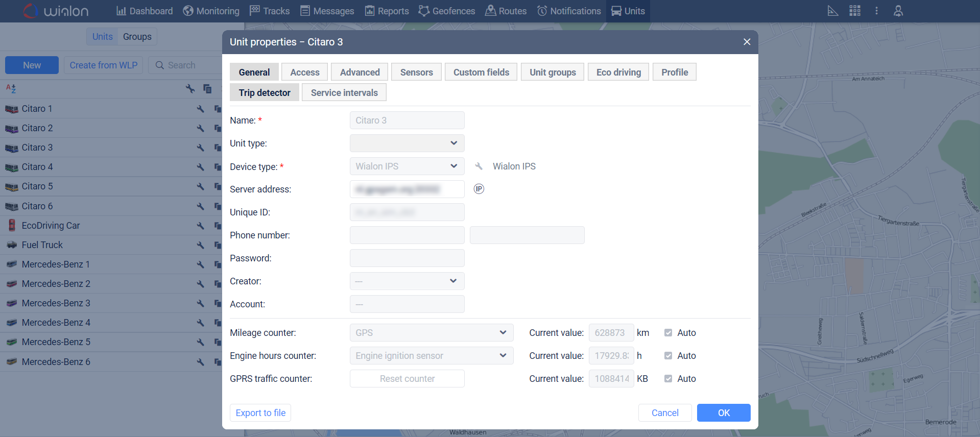The width and height of the screenshot is (980, 437).
Task: Click the IP icon beside Server address
Action: (x=479, y=189)
